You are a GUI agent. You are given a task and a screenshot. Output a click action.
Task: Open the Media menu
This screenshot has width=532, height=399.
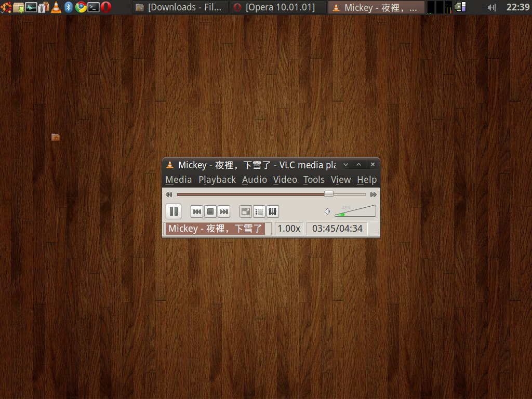click(x=179, y=179)
